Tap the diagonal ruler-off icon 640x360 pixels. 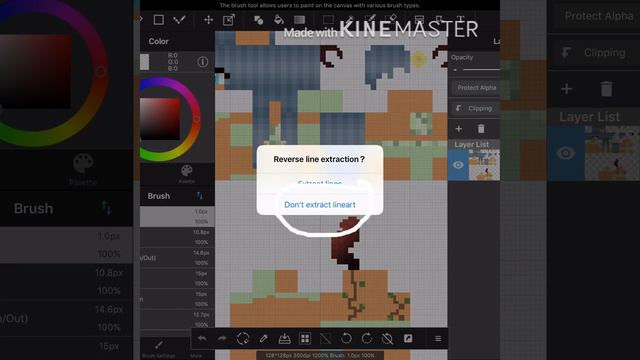click(x=326, y=338)
